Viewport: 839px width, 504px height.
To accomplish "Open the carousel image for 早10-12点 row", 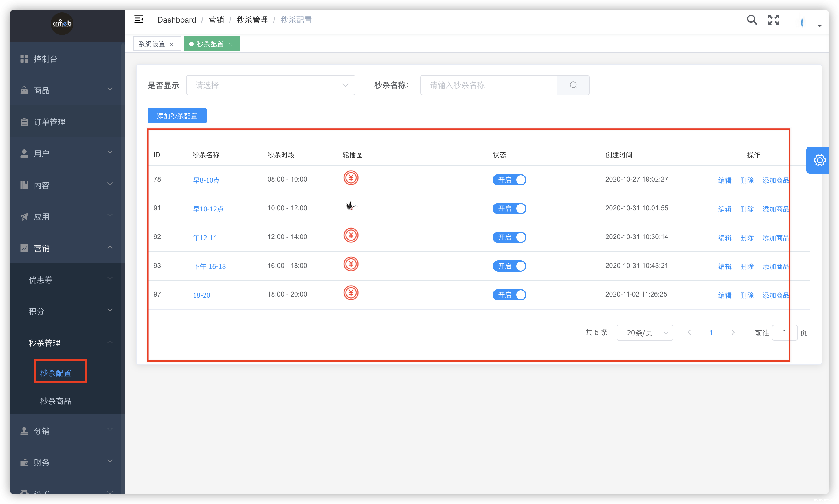I will pos(351,206).
